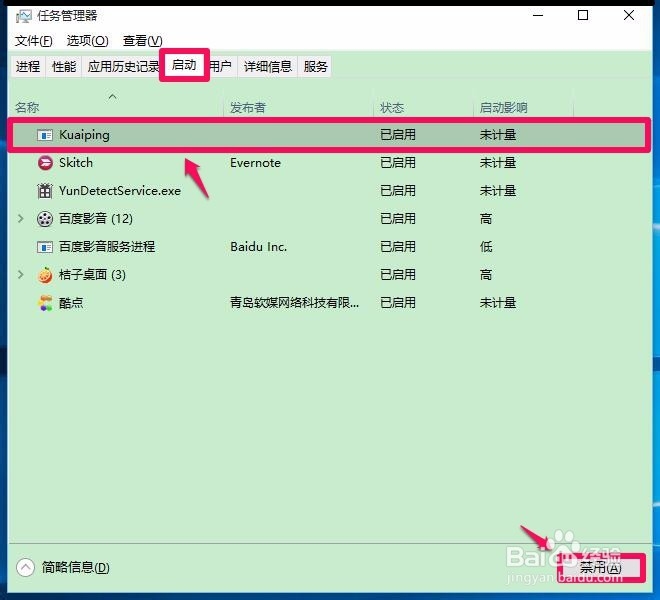This screenshot has width=660, height=600.
Task: Click the YunDetectService.exe icon
Action: 45,191
